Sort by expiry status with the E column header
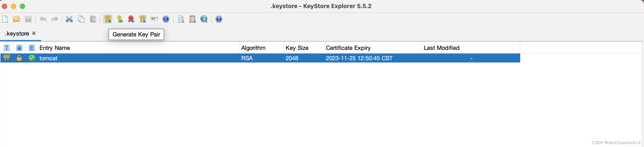This screenshot has height=147, width=644. 32,48
